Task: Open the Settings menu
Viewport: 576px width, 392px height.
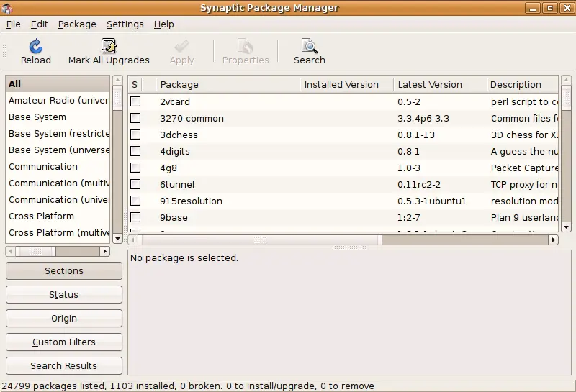Action: coord(125,24)
